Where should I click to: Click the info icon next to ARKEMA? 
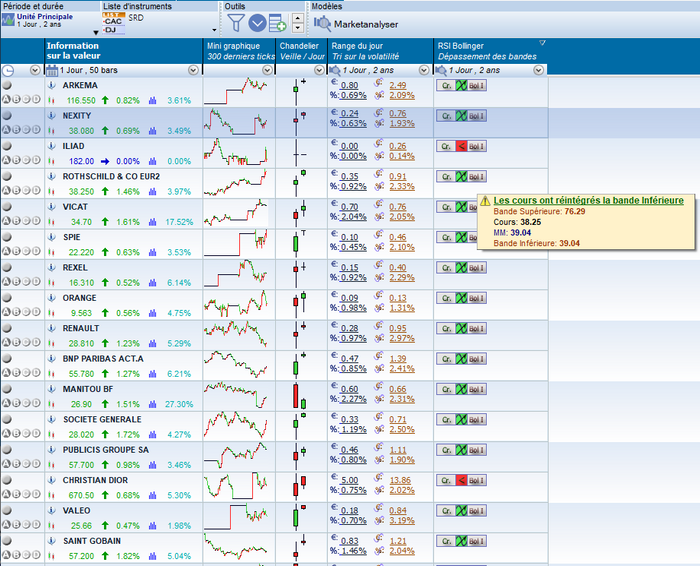52,85
